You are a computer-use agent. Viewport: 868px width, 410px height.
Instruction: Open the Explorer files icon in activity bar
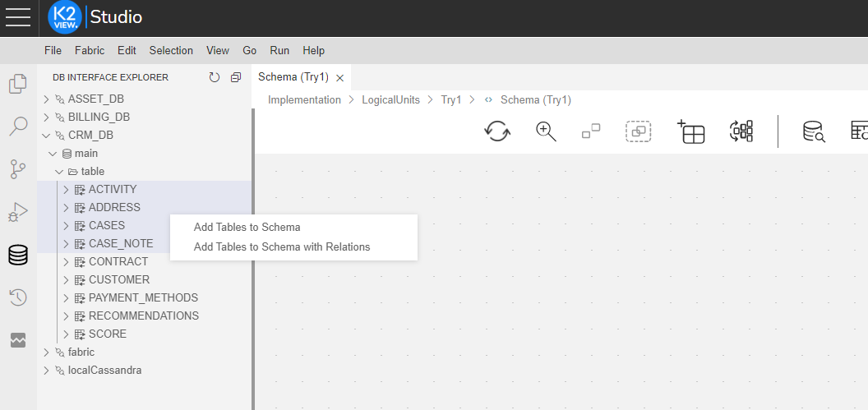coord(17,84)
